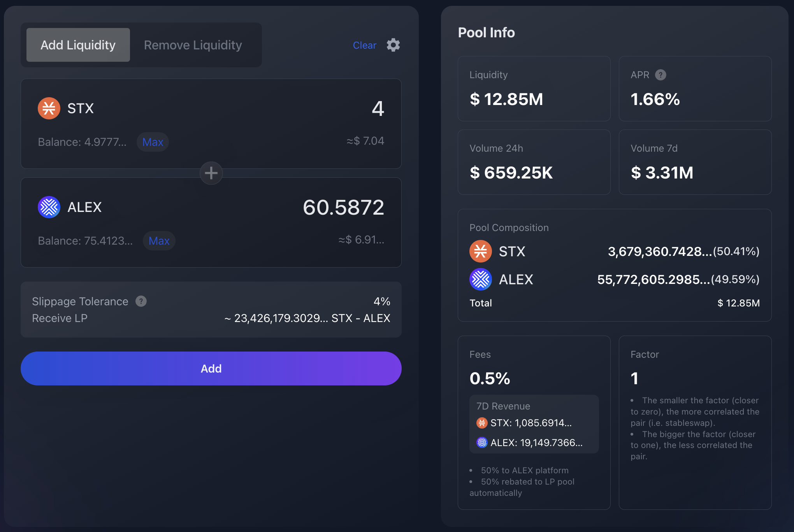Click the ALEX pool amount 55,772,605.2985...
This screenshot has width=794, height=532.
click(x=654, y=280)
